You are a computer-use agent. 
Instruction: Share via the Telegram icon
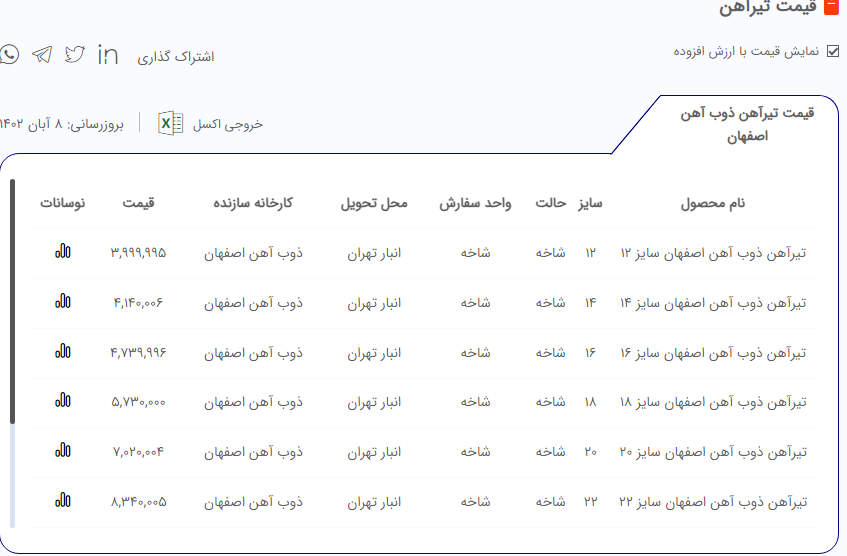tap(42, 55)
